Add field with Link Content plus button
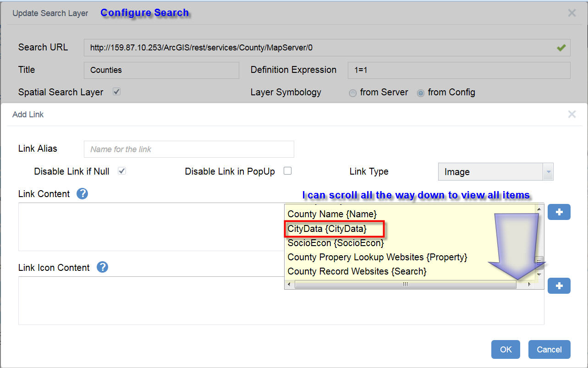 (559, 212)
